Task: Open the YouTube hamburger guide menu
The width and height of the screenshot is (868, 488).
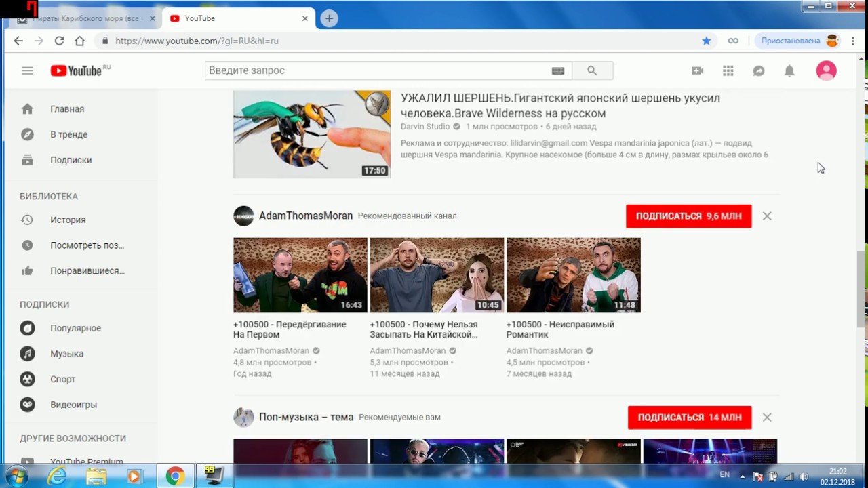Action: coord(27,70)
